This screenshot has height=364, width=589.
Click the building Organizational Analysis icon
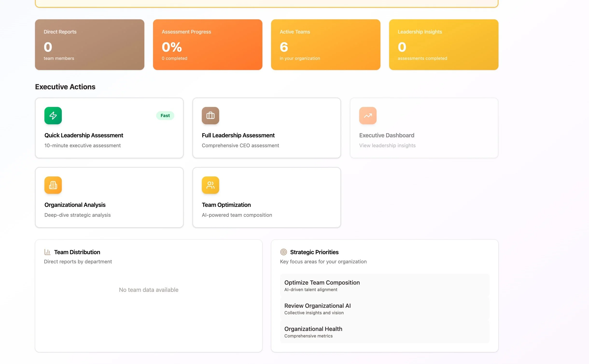pyautogui.click(x=53, y=185)
